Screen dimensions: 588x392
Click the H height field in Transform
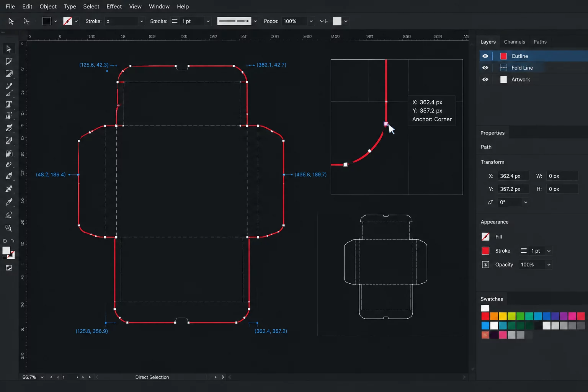pos(562,189)
